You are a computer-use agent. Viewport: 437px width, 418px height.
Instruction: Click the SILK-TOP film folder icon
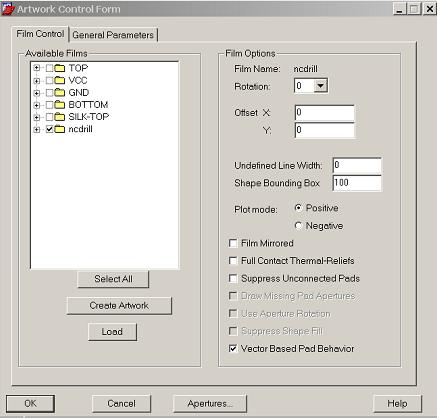click(60, 117)
